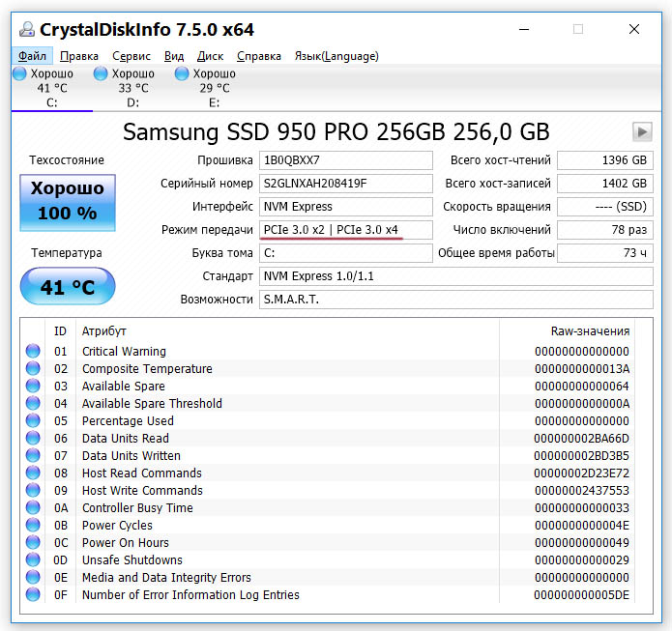Image resolution: width=672 pixels, height=631 pixels.
Task: Click the Возможности field S.M.A.R.T.
Action: 455,299
